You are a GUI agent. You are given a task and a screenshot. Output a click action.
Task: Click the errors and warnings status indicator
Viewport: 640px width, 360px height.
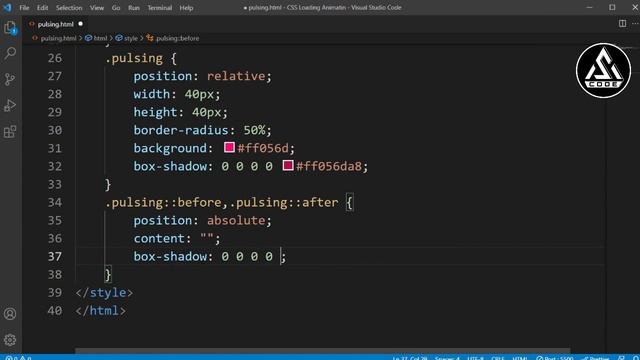(18, 358)
